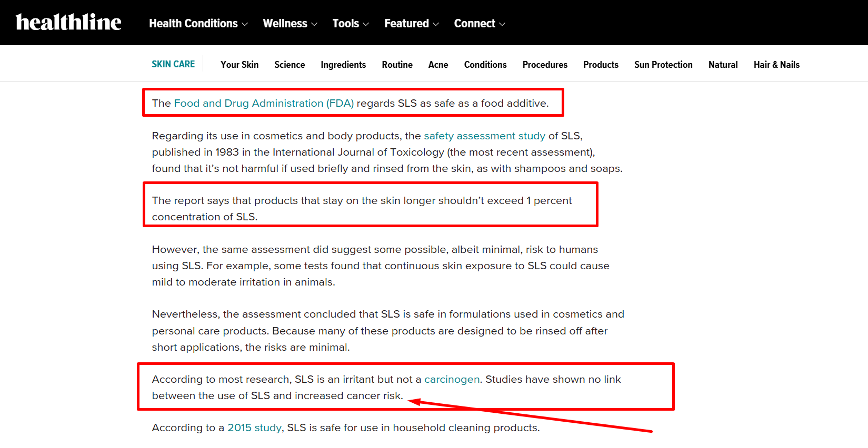Click the healthline logo
Image resolution: width=868 pixels, height=448 pixels.
pos(68,22)
